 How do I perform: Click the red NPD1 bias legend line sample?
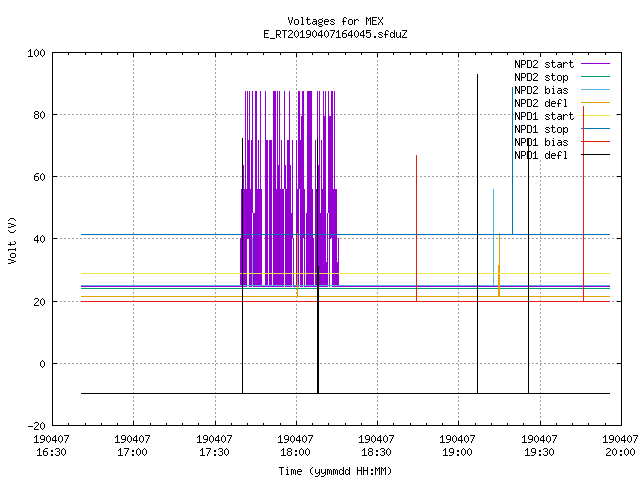(596, 142)
